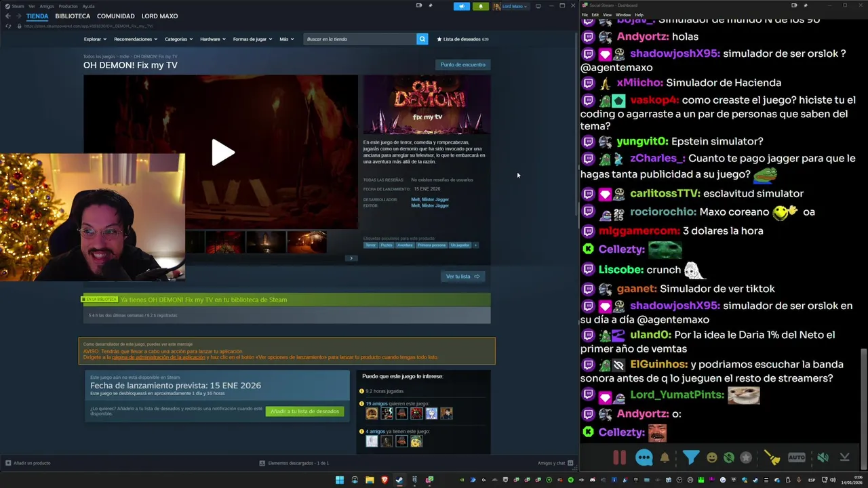Click the first friend avatar wanting this game
Image resolution: width=868 pixels, height=488 pixels.
point(372,413)
